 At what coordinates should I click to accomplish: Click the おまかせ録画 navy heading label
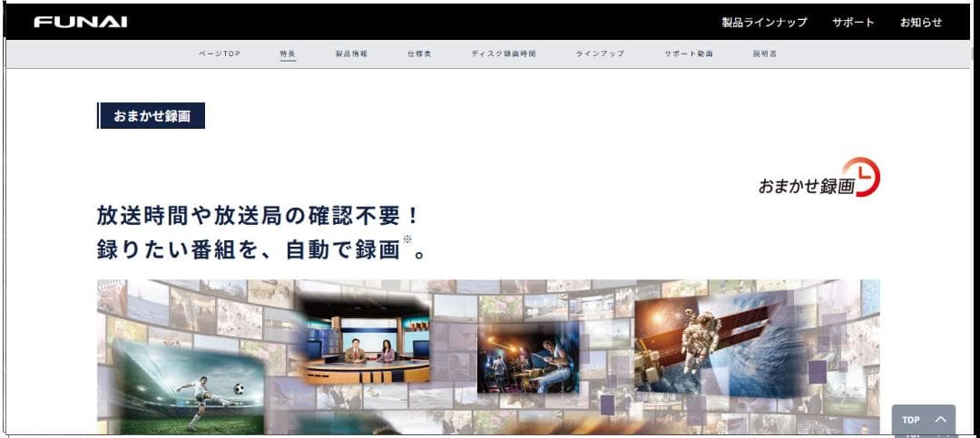point(152,115)
